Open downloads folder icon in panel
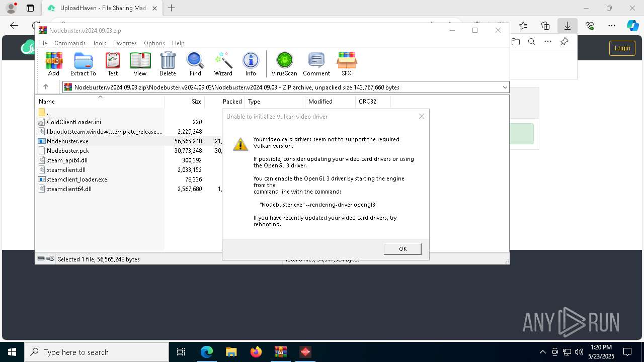Image resolution: width=644 pixels, height=362 pixels. pyautogui.click(x=515, y=42)
